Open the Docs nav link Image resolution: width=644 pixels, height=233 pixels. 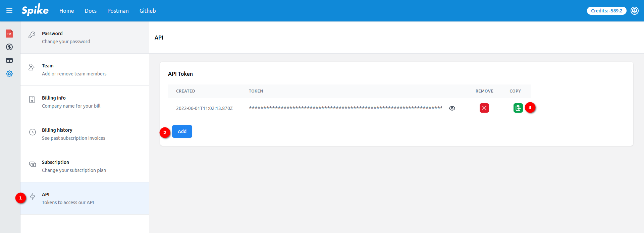91,11
